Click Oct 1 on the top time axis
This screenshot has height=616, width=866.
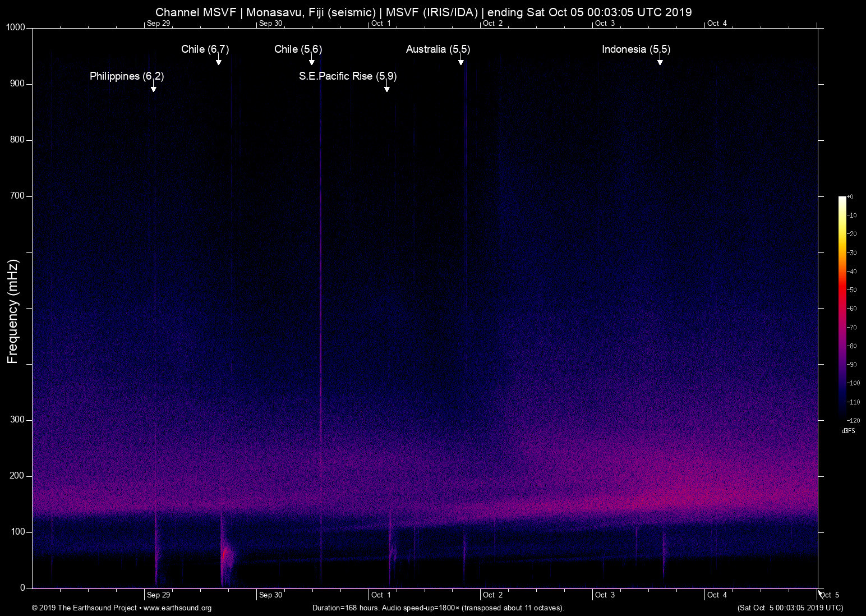[x=381, y=24]
